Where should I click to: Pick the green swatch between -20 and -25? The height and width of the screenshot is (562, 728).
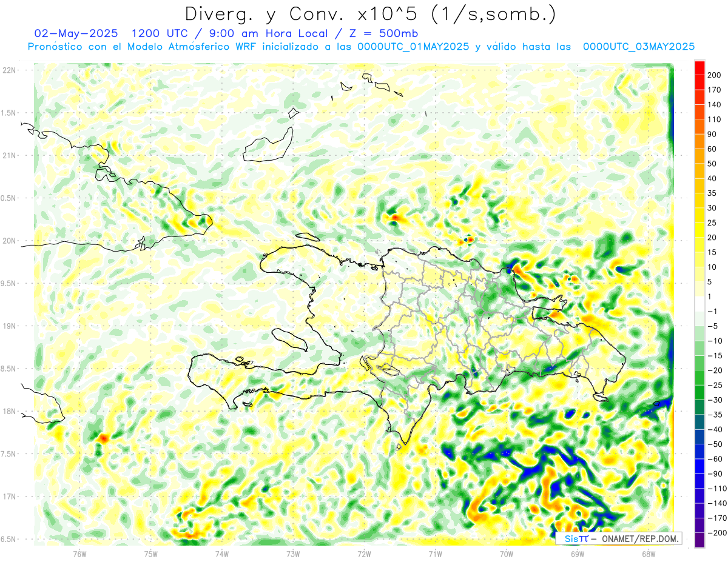coord(699,378)
